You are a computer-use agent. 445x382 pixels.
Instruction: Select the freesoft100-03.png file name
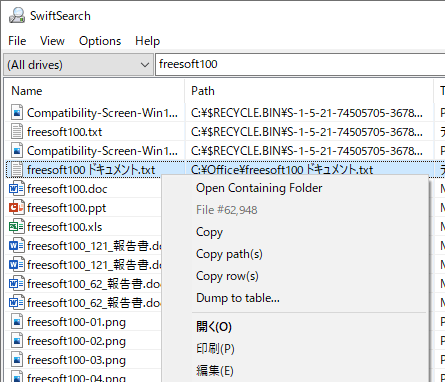[76, 360]
